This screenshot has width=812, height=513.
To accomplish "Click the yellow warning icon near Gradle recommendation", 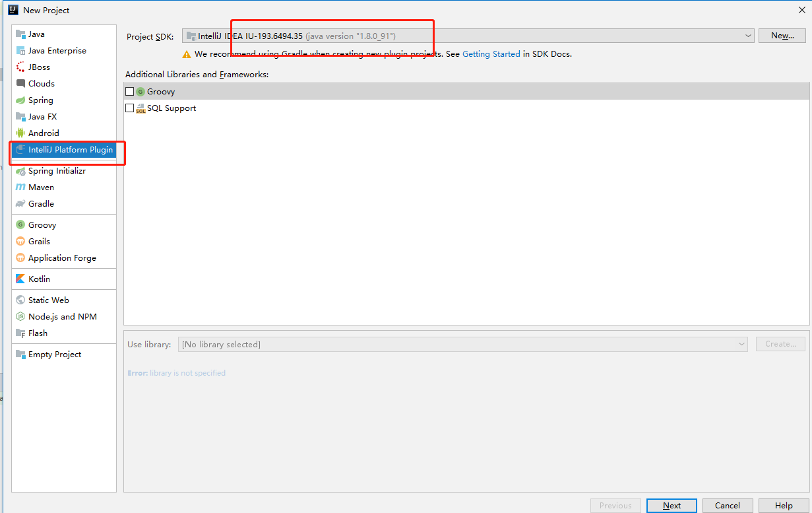I will click(187, 54).
